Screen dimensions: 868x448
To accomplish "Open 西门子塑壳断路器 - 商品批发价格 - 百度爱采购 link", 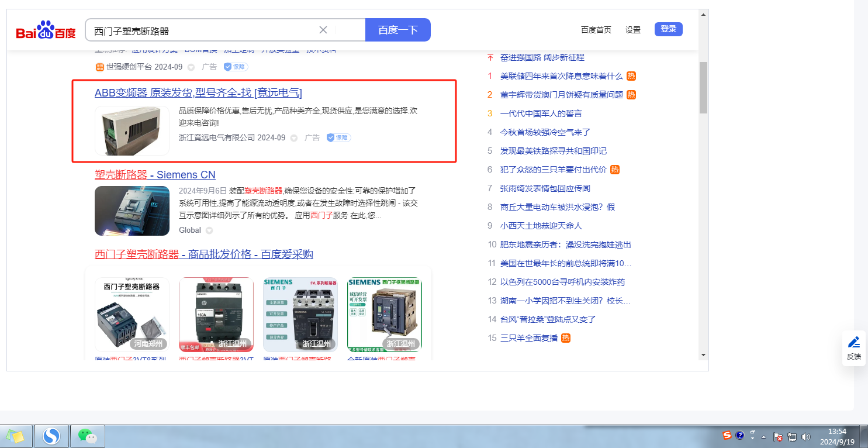I will coord(204,254).
